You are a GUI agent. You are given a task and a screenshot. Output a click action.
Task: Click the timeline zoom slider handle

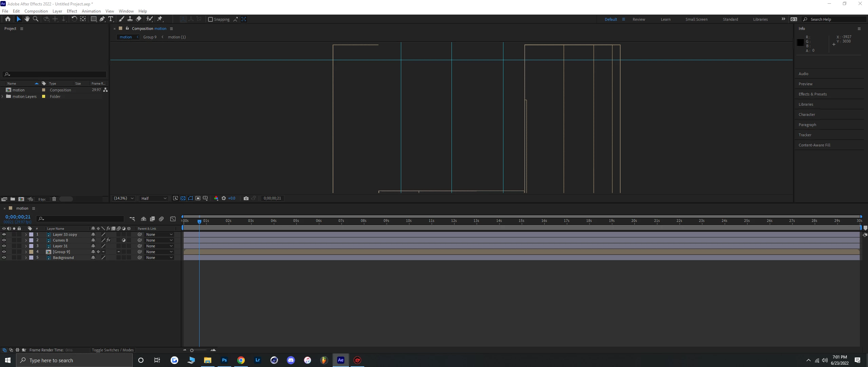pos(192,350)
